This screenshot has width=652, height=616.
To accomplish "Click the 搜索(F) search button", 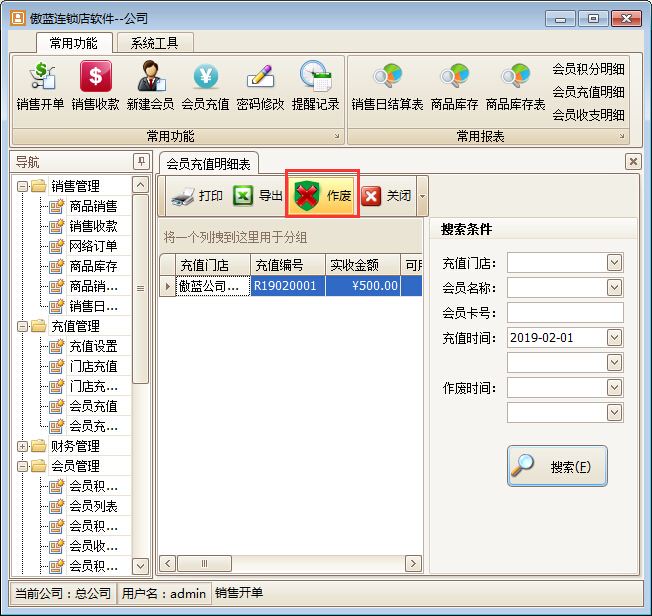I will click(x=557, y=467).
